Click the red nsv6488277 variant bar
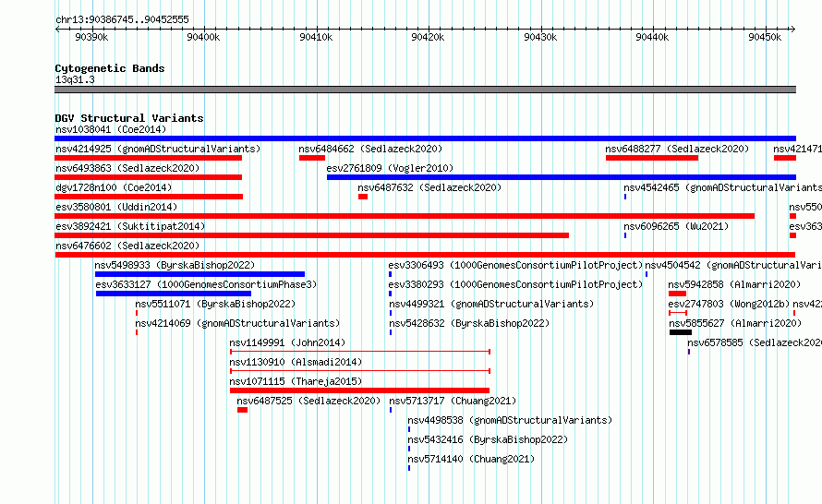Viewport: 822px width, 504px height. [652, 158]
